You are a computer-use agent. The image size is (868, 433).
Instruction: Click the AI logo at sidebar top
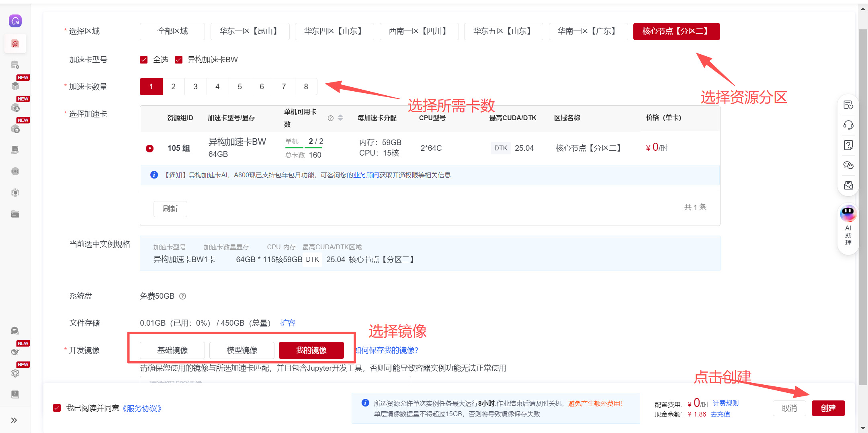pyautogui.click(x=15, y=21)
